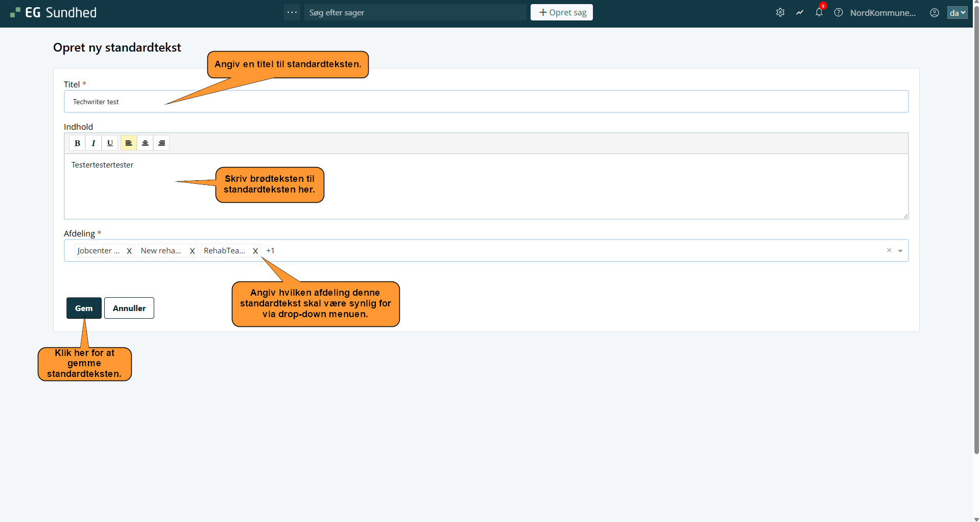Click the EG Sundhed logo
The image size is (980, 522).
(x=54, y=13)
